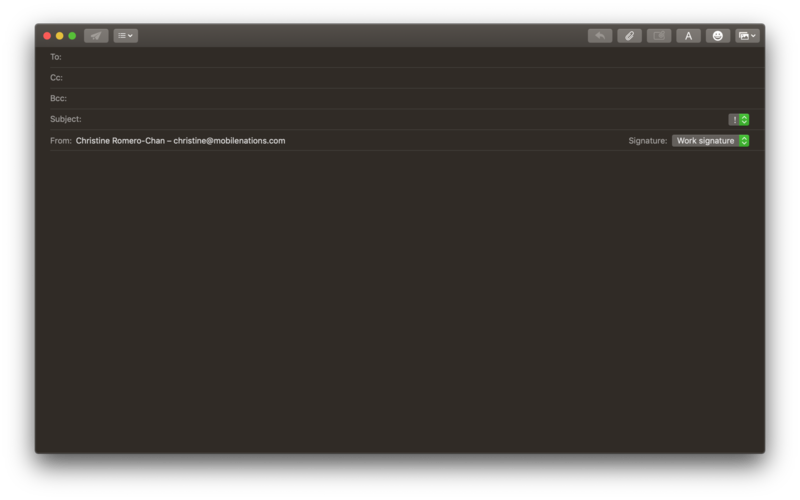Click the Cc recipient field
The width and height of the screenshot is (800, 500).
click(407, 78)
